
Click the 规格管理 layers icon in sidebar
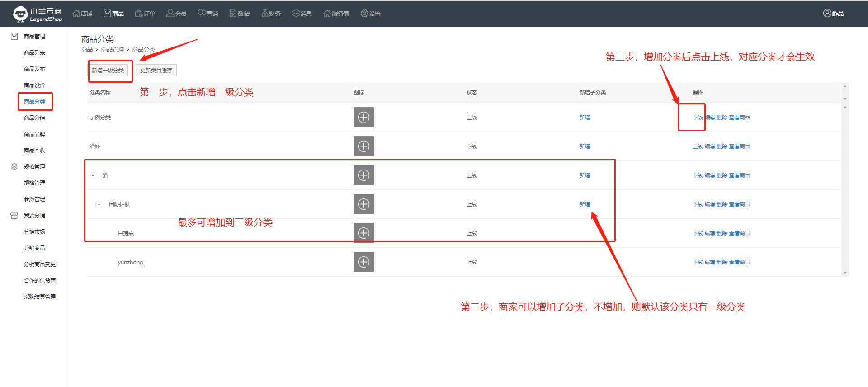(x=14, y=167)
